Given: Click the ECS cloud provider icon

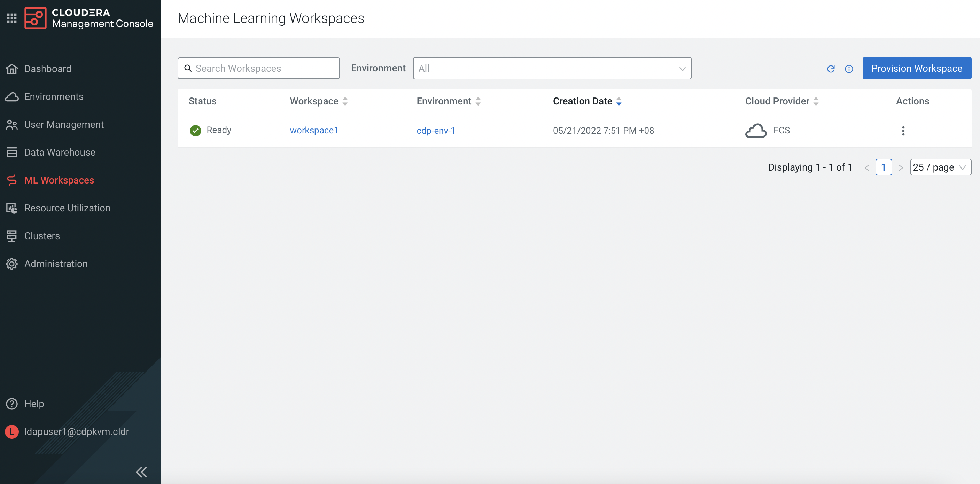Looking at the screenshot, I should tap(755, 131).
